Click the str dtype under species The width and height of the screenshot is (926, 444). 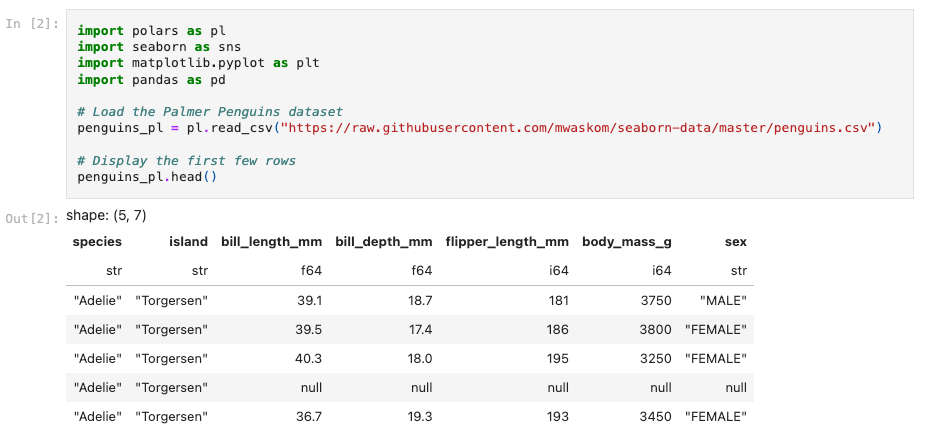click(114, 271)
